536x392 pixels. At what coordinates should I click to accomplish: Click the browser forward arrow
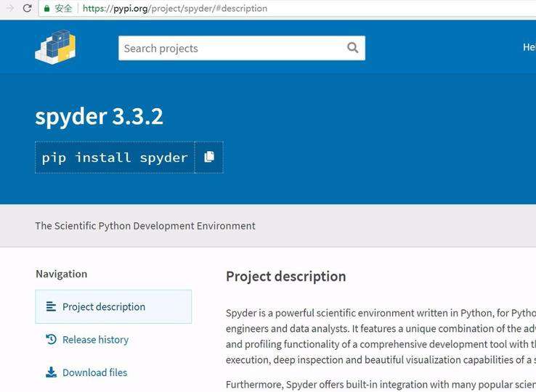[9, 8]
